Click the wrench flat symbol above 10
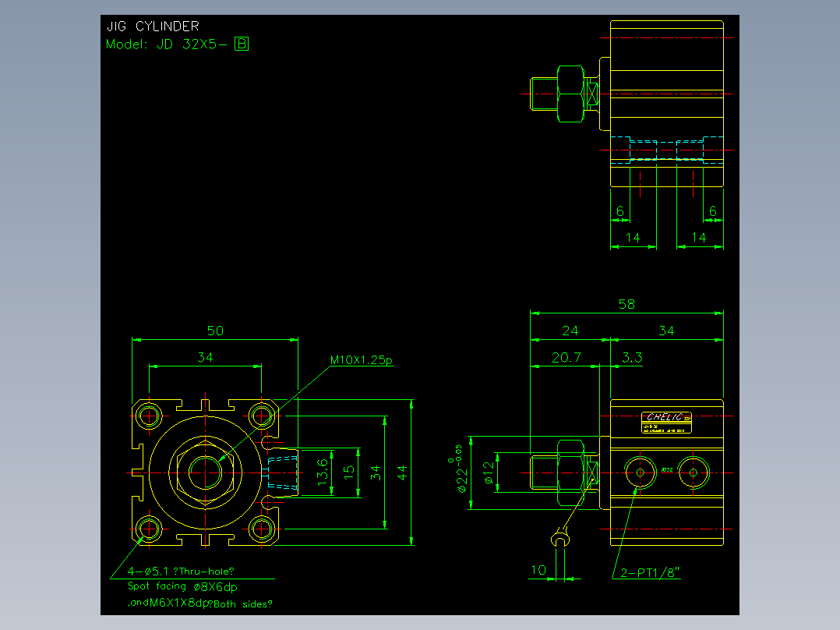The image size is (840, 630). (559, 538)
